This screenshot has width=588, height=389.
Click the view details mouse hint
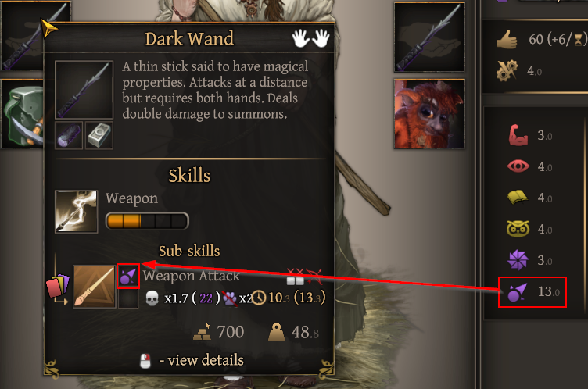[192, 361]
